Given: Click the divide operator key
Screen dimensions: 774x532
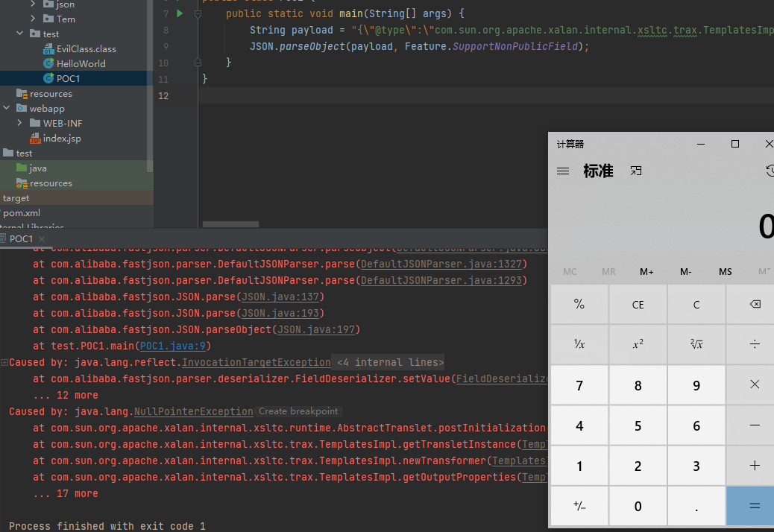Looking at the screenshot, I should 754,344.
